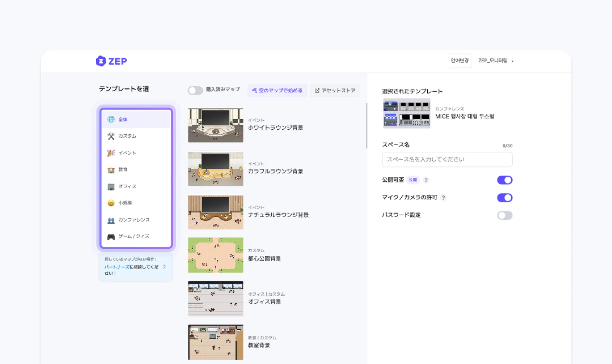The image size is (612, 364).
Task: Click the people icon for カンファレンス
Action: point(111,220)
